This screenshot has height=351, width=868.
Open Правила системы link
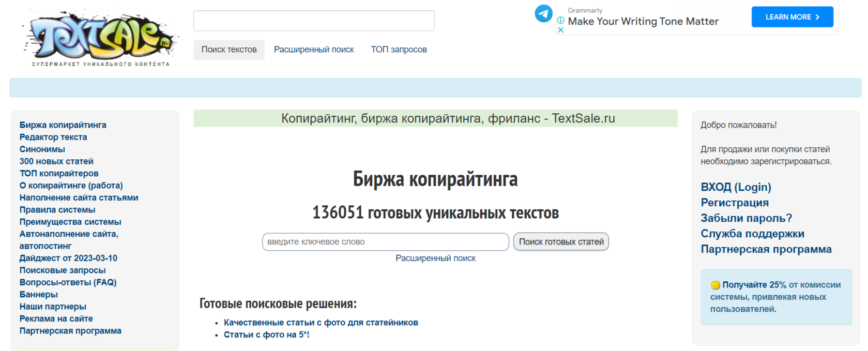click(x=57, y=210)
